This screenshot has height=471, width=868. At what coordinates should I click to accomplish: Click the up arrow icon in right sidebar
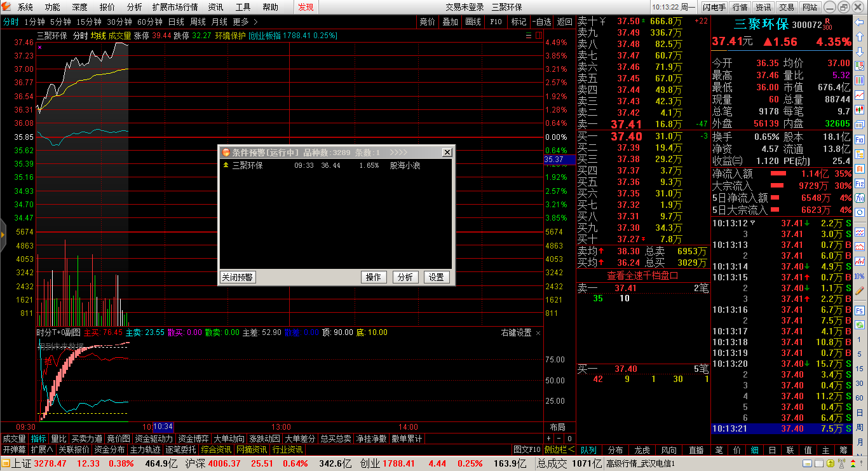[x=859, y=36]
